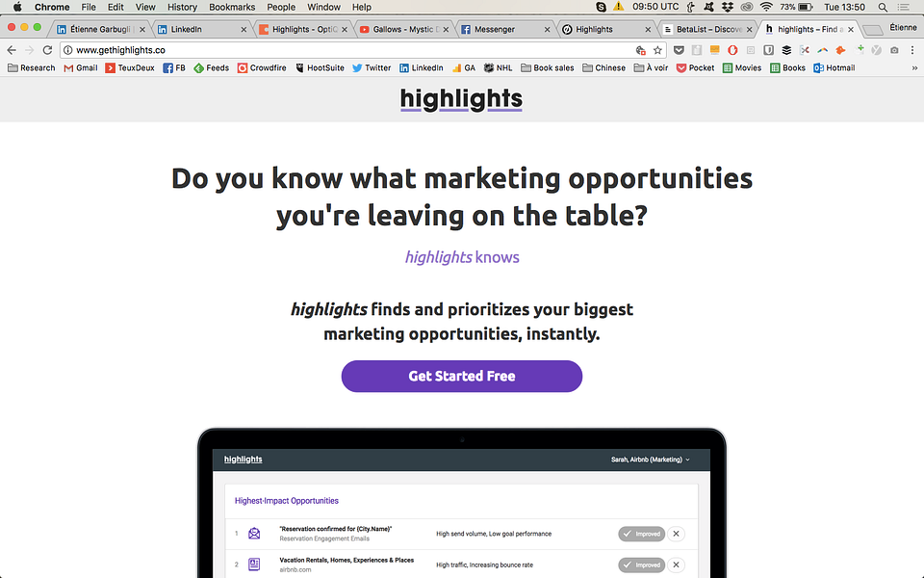Reload the page with the refresh icon
The image size is (924, 578).
[x=48, y=50]
